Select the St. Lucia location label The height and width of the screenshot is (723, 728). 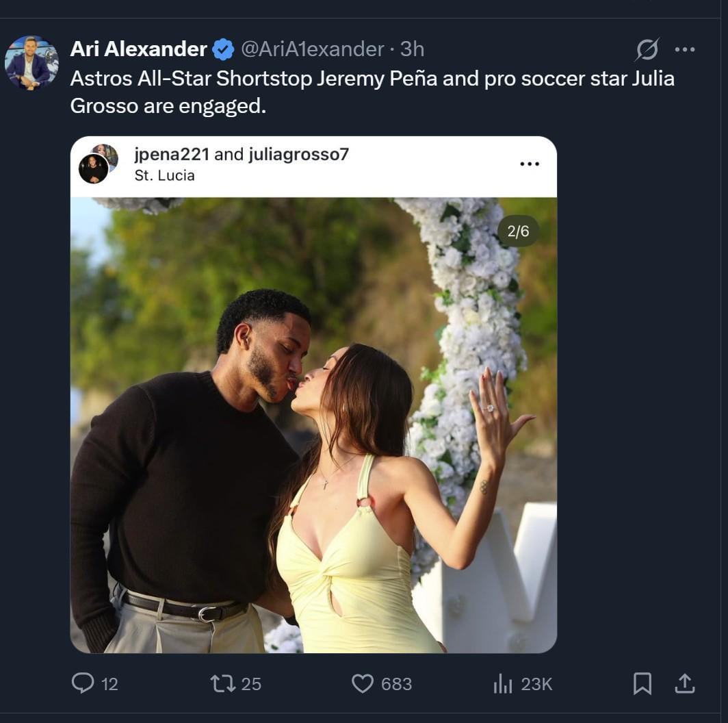(164, 175)
